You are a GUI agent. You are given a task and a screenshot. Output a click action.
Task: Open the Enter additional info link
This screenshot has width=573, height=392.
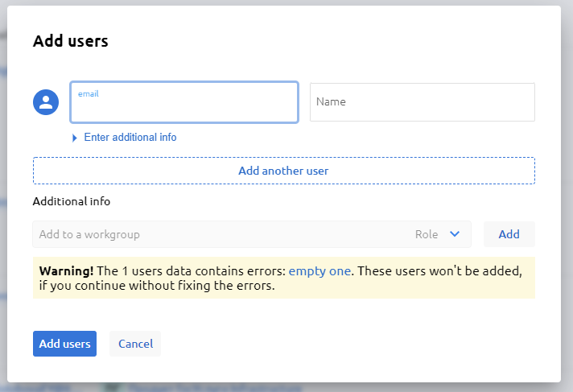(130, 138)
